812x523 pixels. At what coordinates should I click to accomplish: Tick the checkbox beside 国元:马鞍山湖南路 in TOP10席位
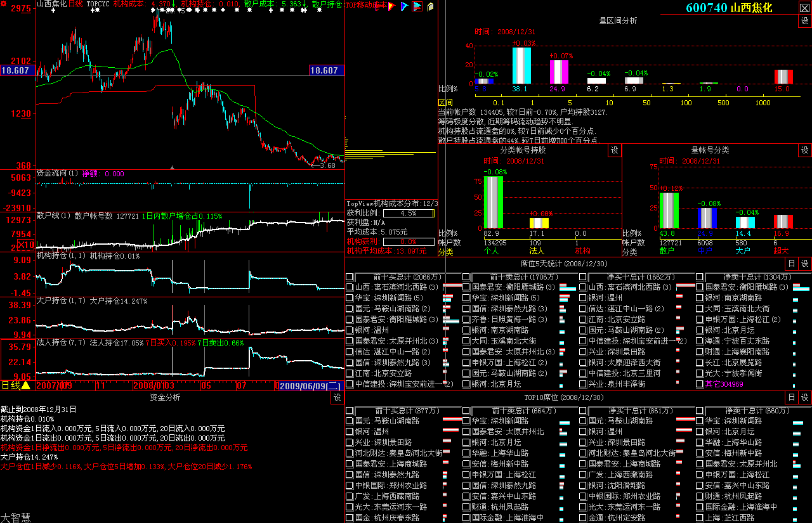350,421
